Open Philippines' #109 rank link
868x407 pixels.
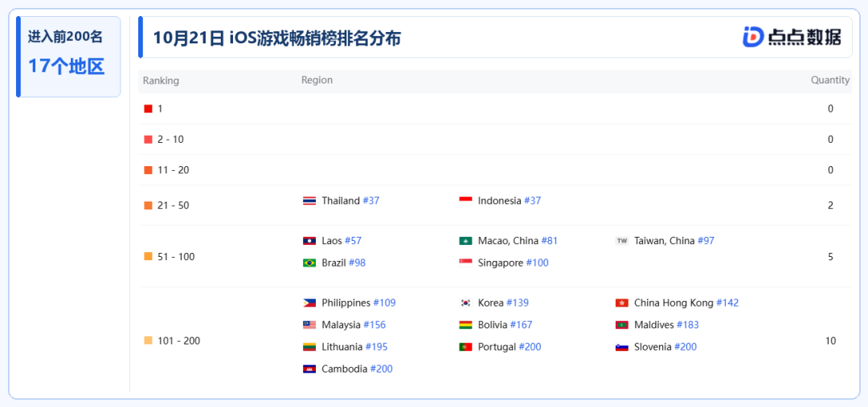click(x=384, y=303)
